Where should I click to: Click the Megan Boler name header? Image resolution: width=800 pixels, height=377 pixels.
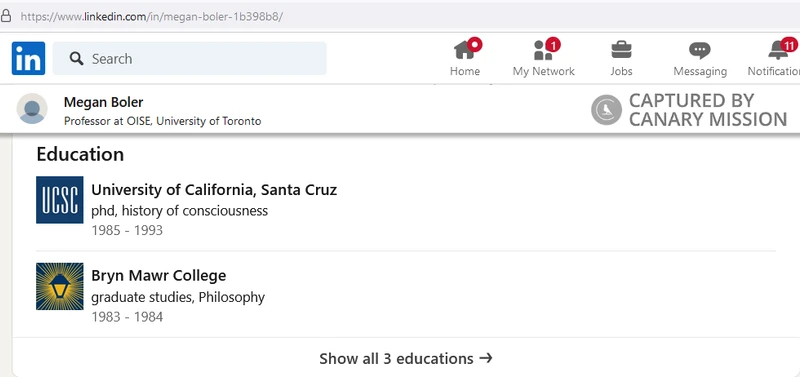click(x=104, y=102)
